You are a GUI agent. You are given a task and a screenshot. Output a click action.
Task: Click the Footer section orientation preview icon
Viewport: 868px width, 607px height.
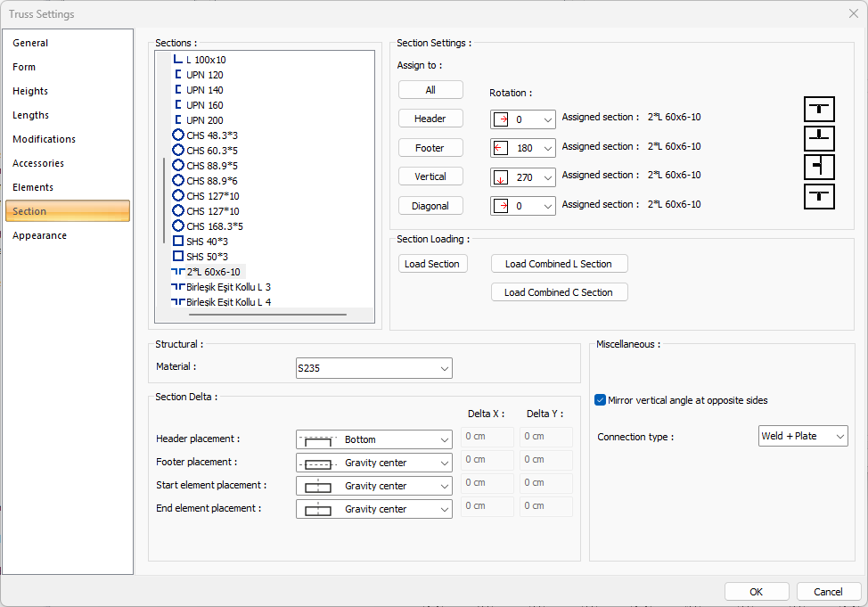(819, 138)
